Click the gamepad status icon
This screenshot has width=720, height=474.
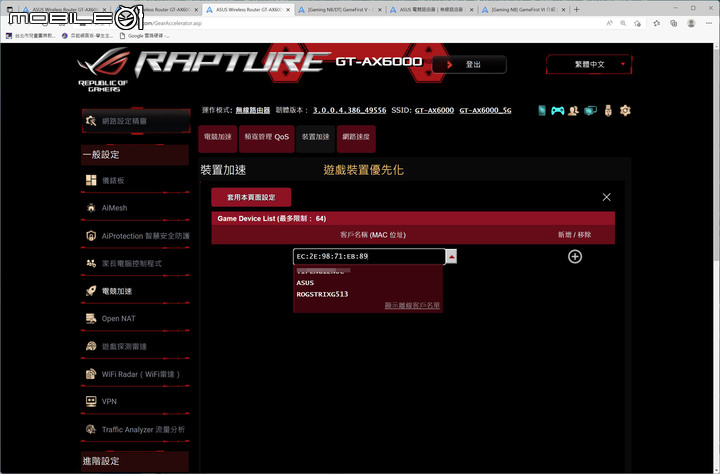(557, 111)
